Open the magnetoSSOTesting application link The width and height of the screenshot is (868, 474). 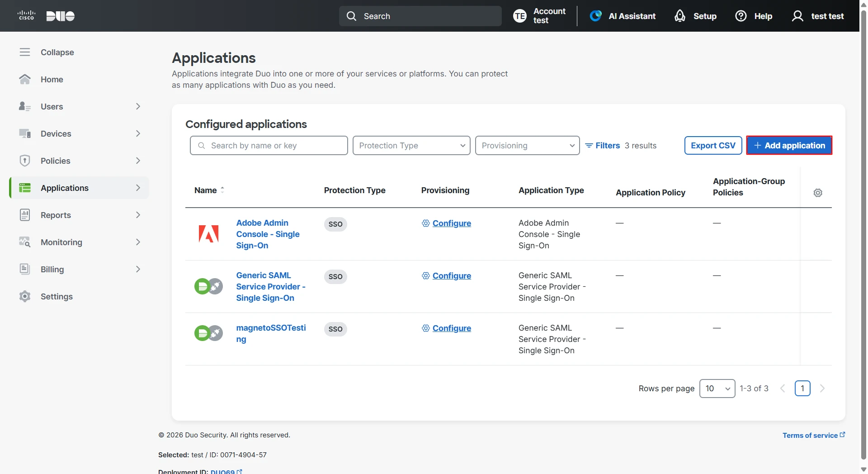tap(271, 333)
